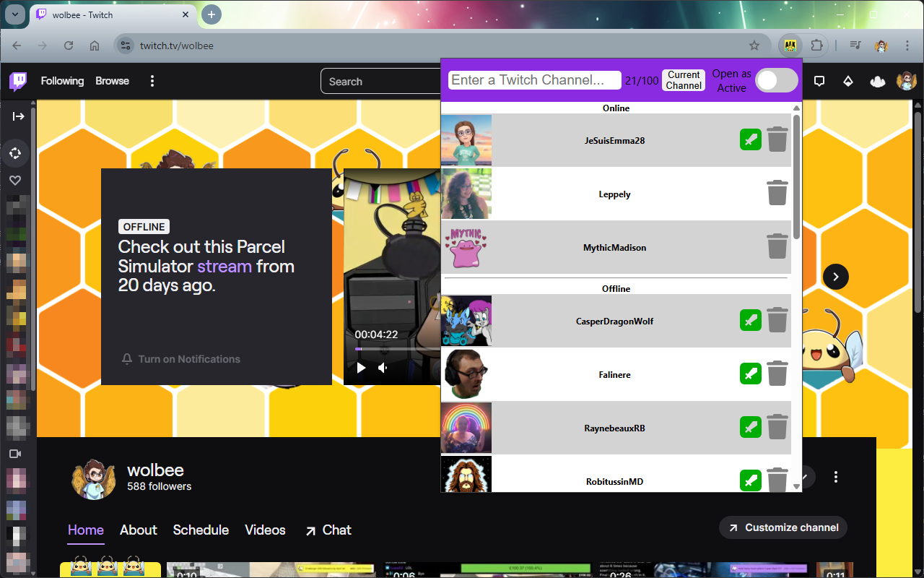The height and width of the screenshot is (578, 924).
Task: Open the Chrome three-dot menu
Action: 907,46
